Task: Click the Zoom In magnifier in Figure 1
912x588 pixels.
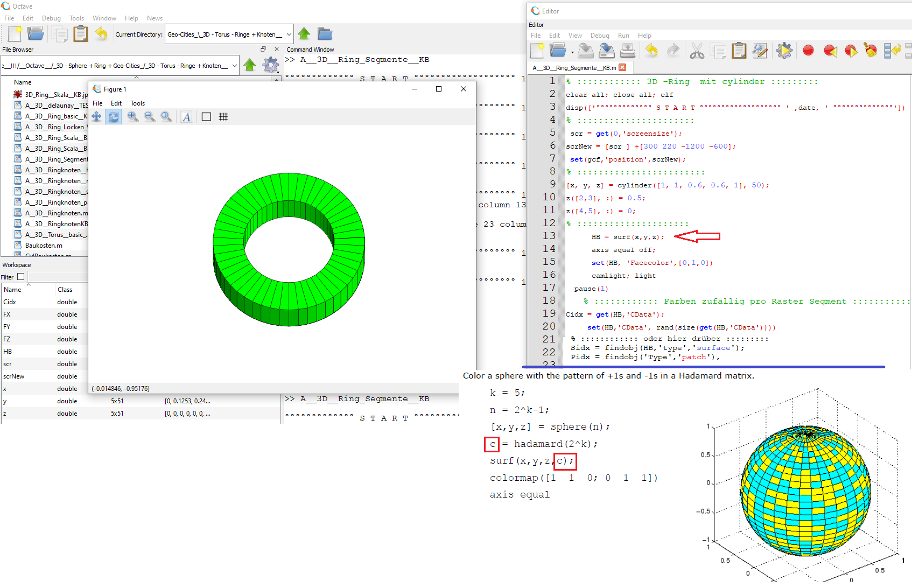Action: (132, 117)
